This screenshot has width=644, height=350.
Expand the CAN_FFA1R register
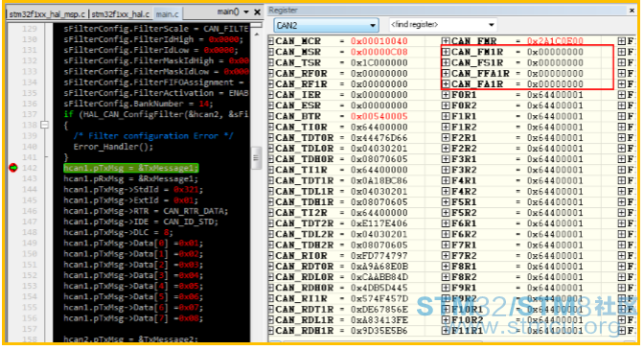446,73
